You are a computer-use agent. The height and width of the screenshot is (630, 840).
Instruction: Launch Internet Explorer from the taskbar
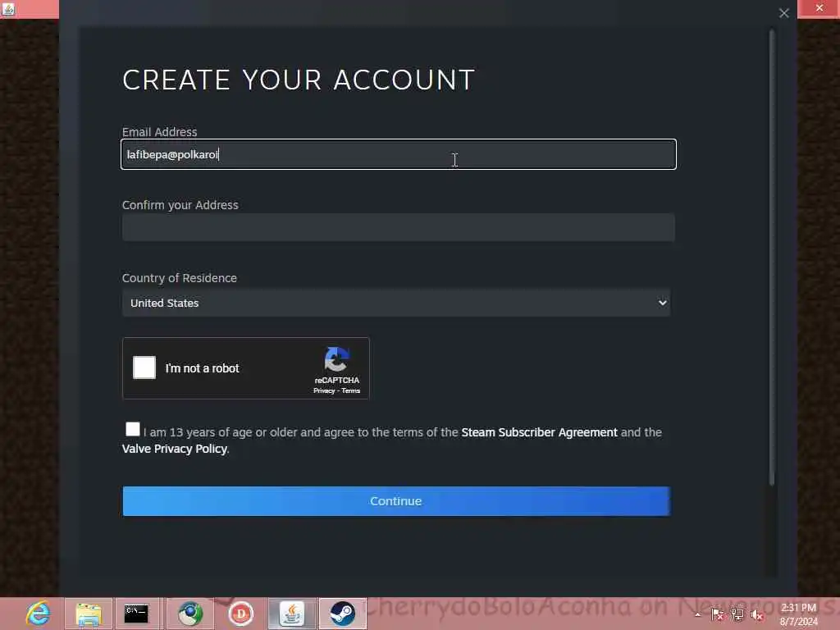39,614
